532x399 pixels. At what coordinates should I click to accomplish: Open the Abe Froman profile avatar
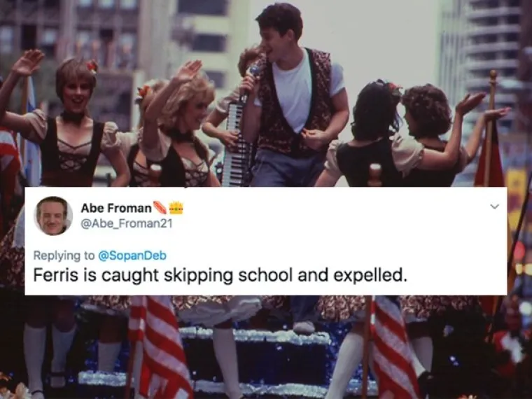coord(53,216)
